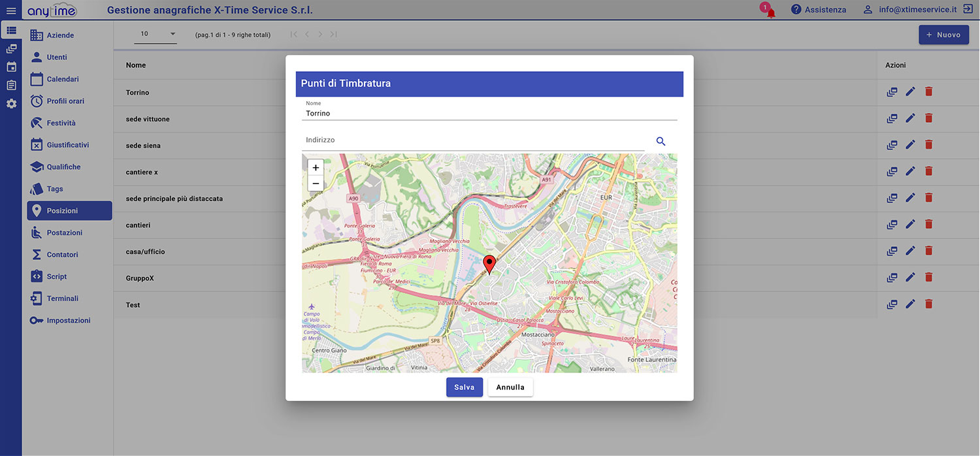This screenshot has width=980, height=456.
Task: Zoom out on the map
Action: [x=316, y=184]
